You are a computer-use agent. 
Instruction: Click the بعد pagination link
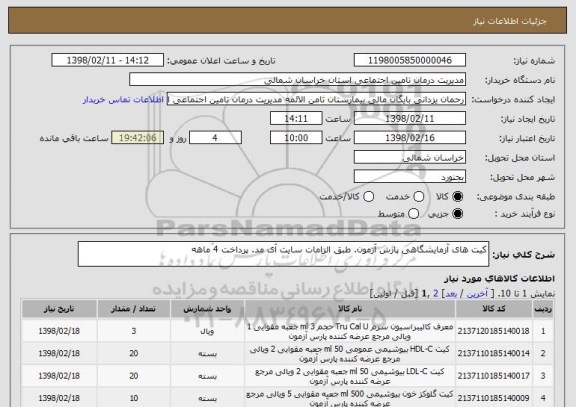[450, 293]
